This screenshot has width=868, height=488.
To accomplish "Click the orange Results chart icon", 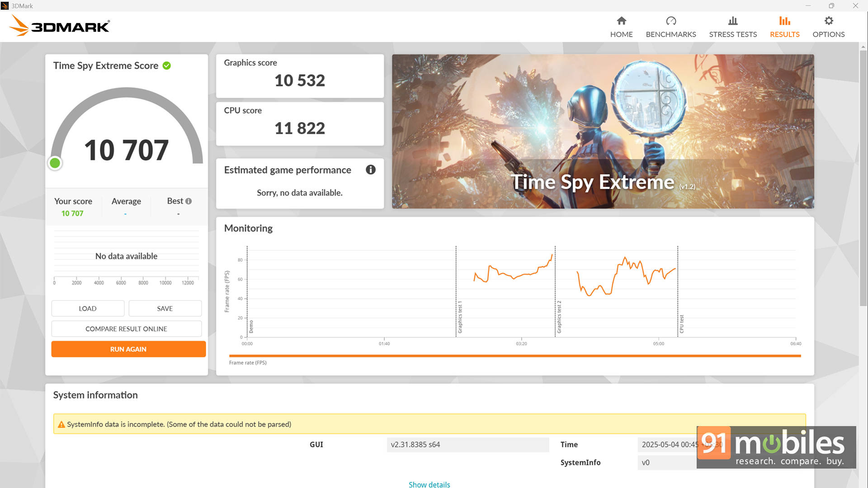I will pos(784,21).
